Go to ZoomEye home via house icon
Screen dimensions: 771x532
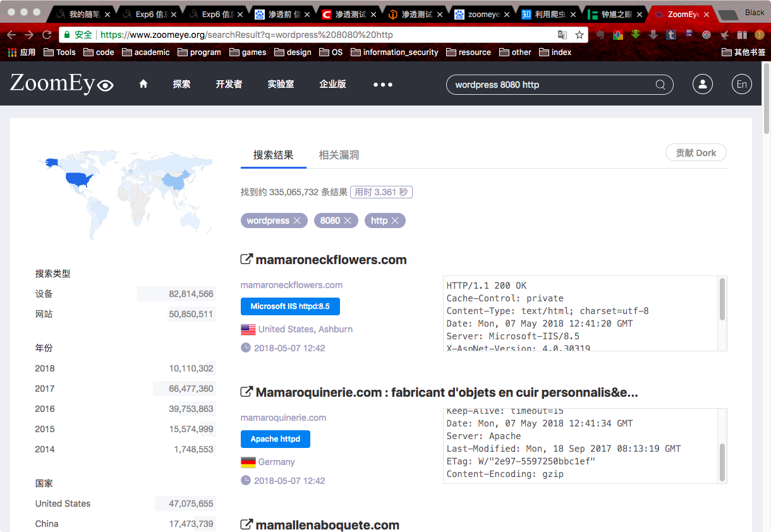(143, 84)
